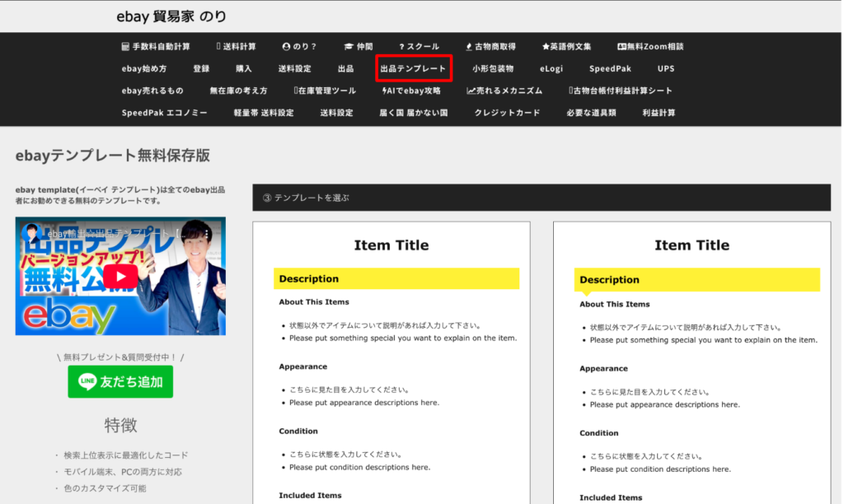This screenshot has width=844, height=504.
Task: Click the icon beside 無料Zoom相談
Action: tap(621, 47)
